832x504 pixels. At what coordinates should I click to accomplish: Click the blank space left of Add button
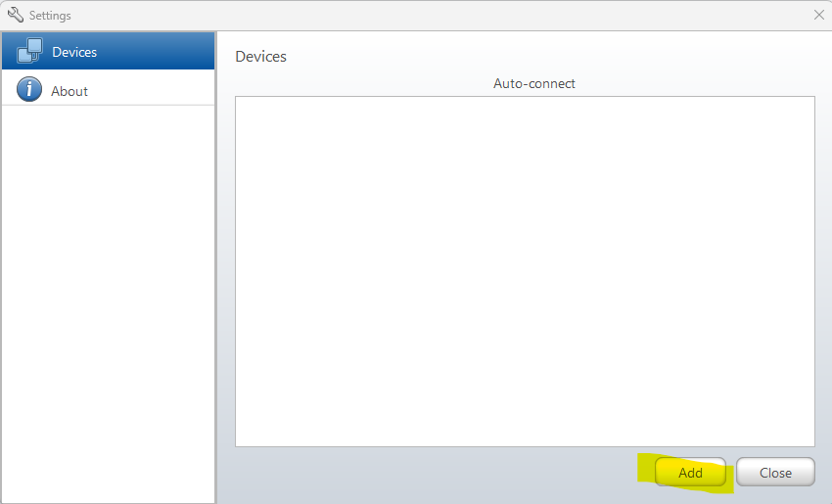440,473
